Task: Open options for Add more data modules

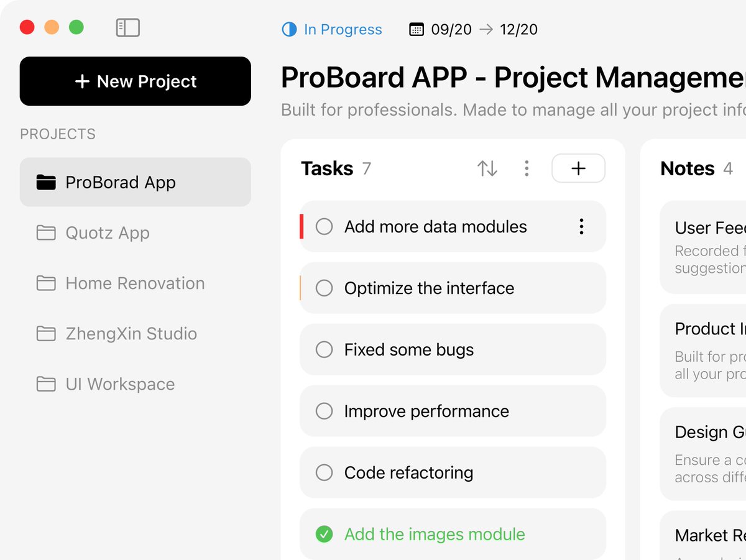Action: (581, 227)
